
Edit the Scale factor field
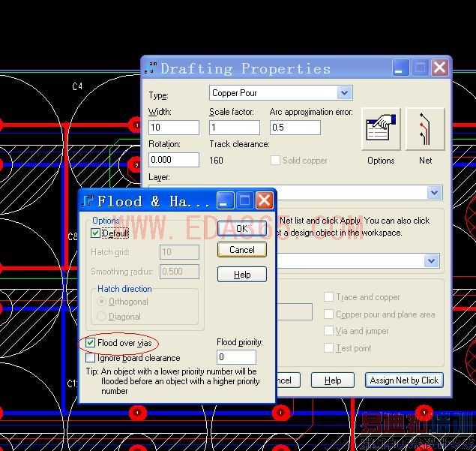coord(235,128)
